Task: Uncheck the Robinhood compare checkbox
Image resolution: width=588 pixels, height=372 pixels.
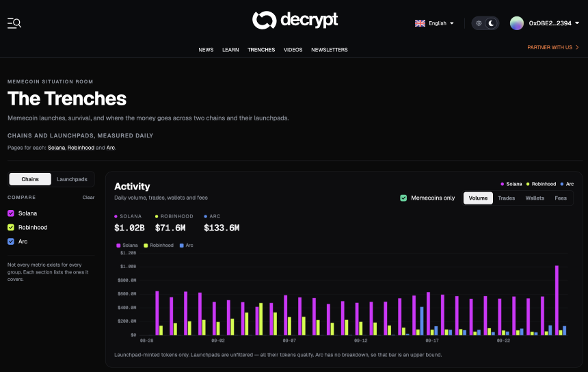Action: [x=11, y=227]
